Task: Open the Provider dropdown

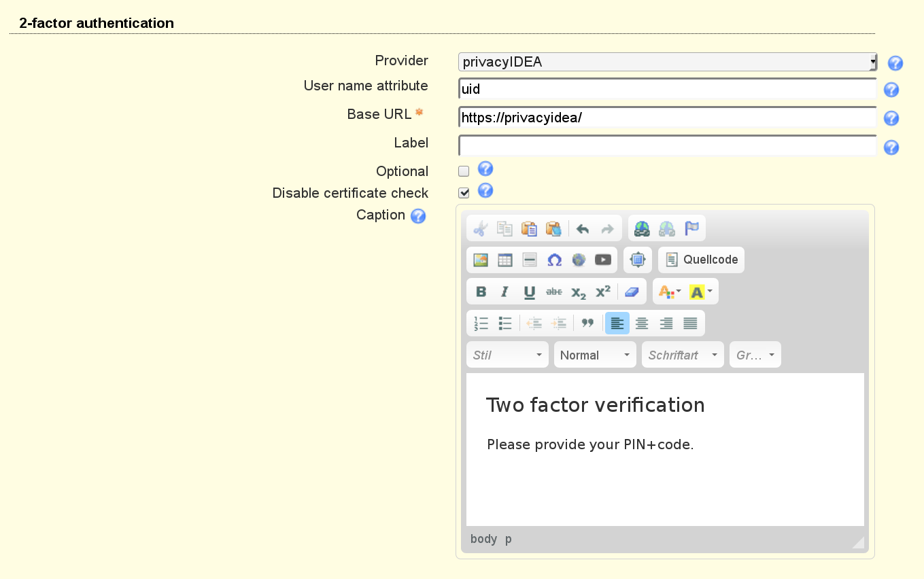Action: tap(667, 63)
